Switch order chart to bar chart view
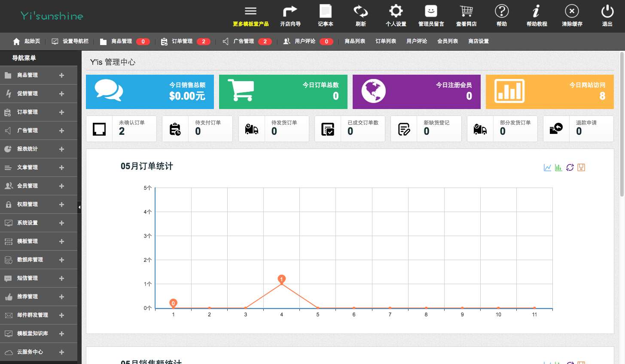Image resolution: width=625 pixels, height=364 pixels. 558,167
